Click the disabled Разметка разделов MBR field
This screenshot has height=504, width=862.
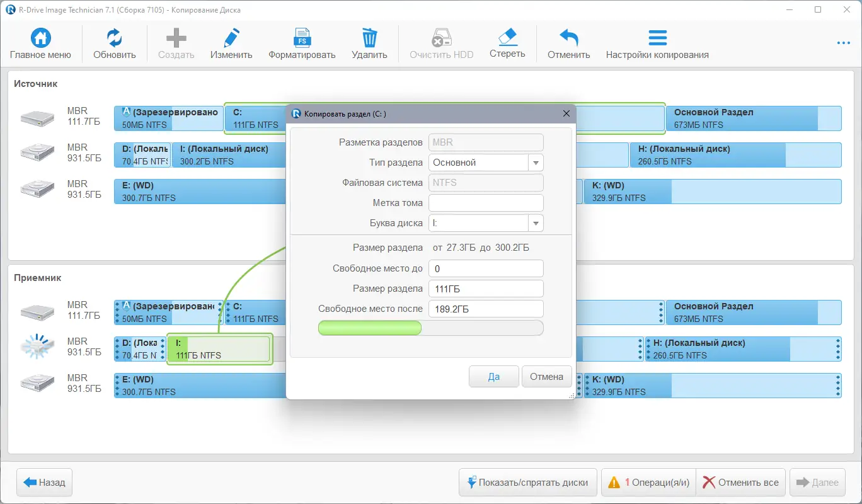(486, 142)
